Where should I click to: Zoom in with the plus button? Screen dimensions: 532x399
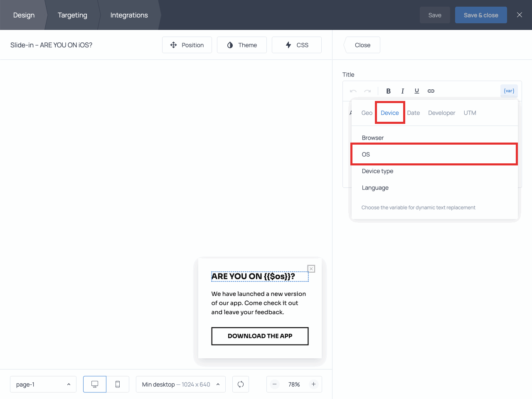click(313, 384)
